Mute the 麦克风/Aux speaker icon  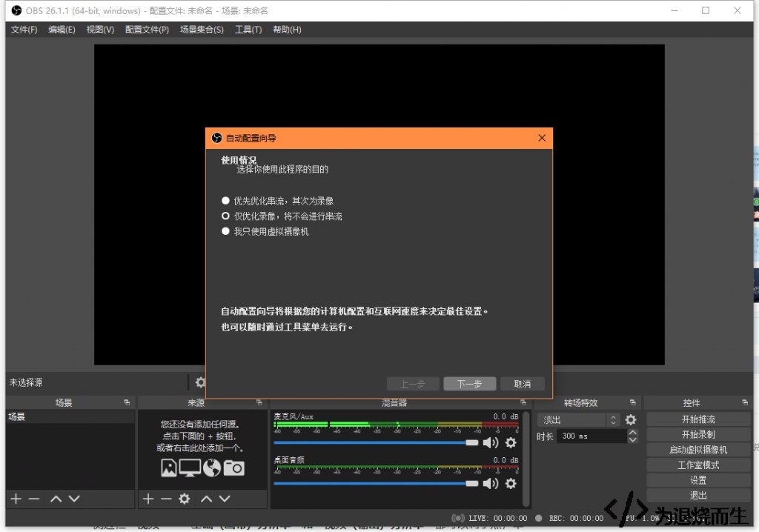click(x=491, y=442)
